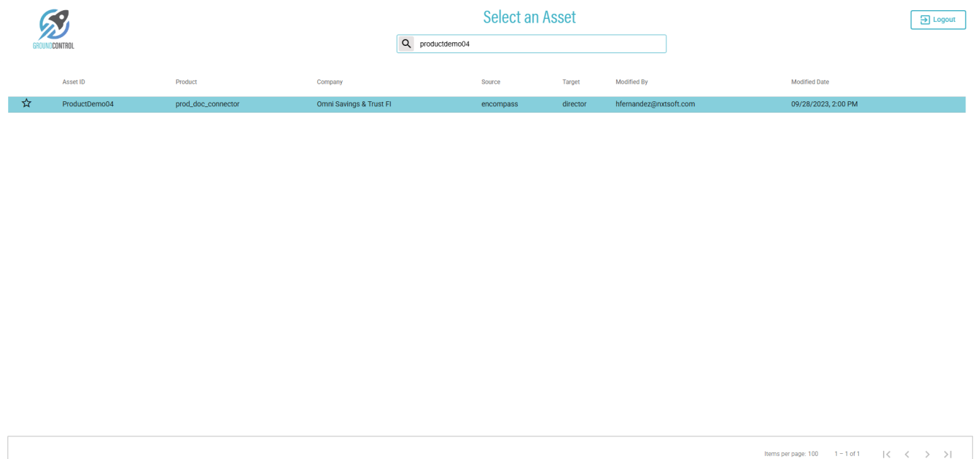Screen dimensions: 980x459
Task: Go to previous page of results
Action: (x=907, y=454)
